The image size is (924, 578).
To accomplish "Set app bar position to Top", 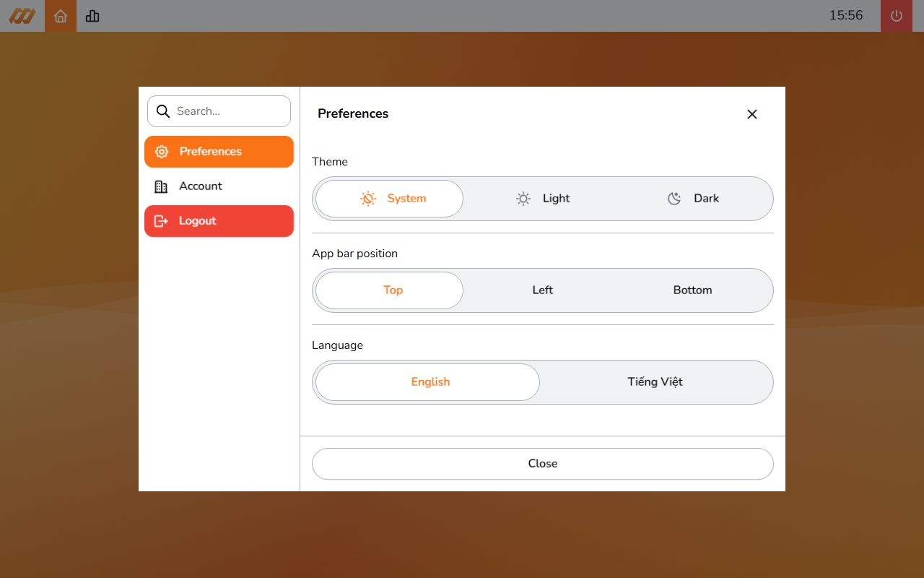I will (x=389, y=290).
